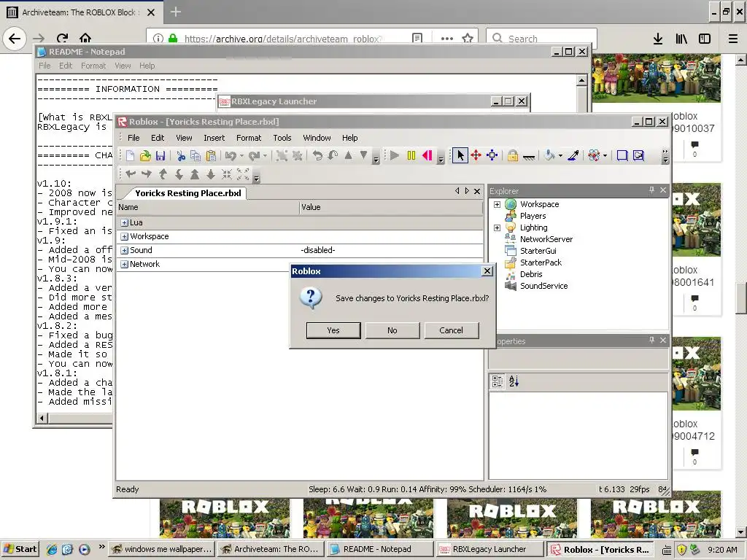Screen dimensions: 747x560
Task: Click the Material atom icon
Action: (594, 155)
